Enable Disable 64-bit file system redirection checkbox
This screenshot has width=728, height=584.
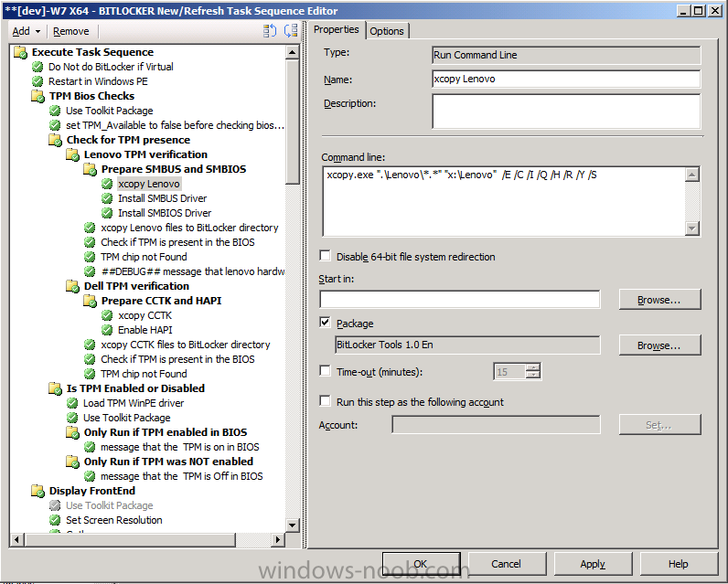(325, 256)
